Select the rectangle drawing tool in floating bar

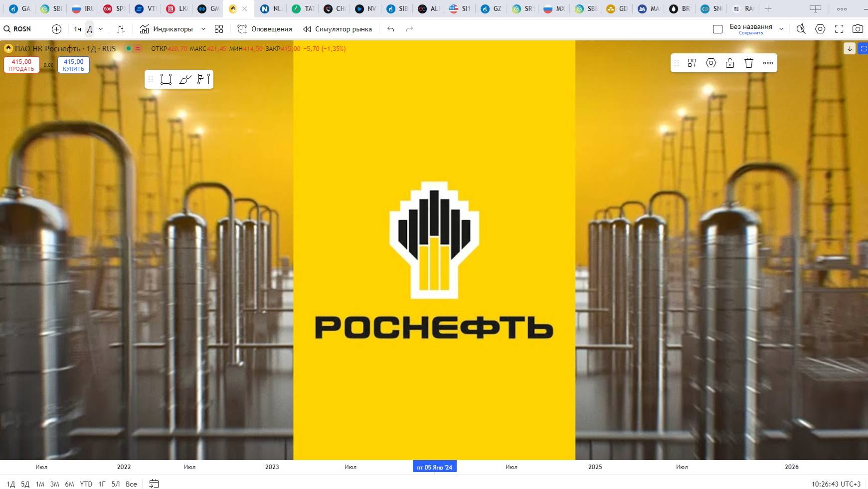pos(166,79)
